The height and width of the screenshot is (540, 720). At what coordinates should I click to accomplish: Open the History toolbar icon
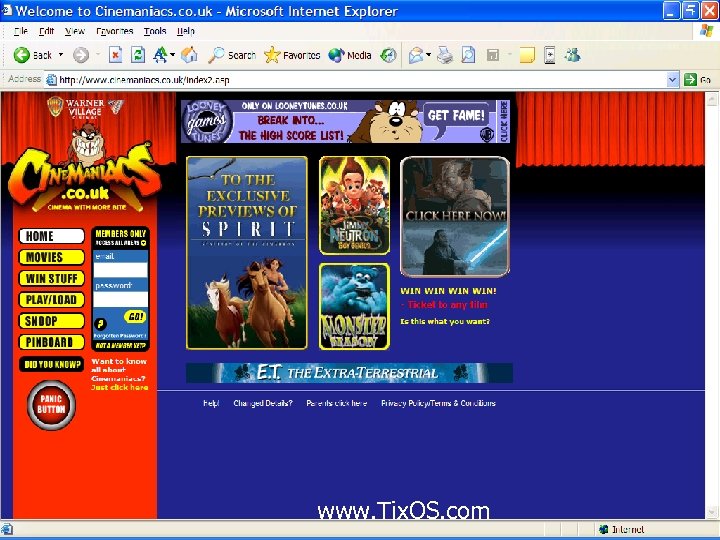click(388, 55)
